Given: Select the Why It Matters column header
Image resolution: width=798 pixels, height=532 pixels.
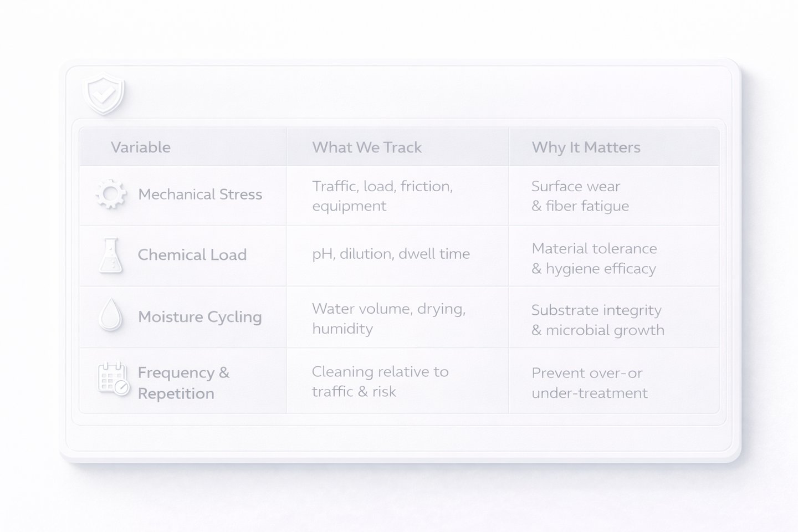Looking at the screenshot, I should click(586, 147).
